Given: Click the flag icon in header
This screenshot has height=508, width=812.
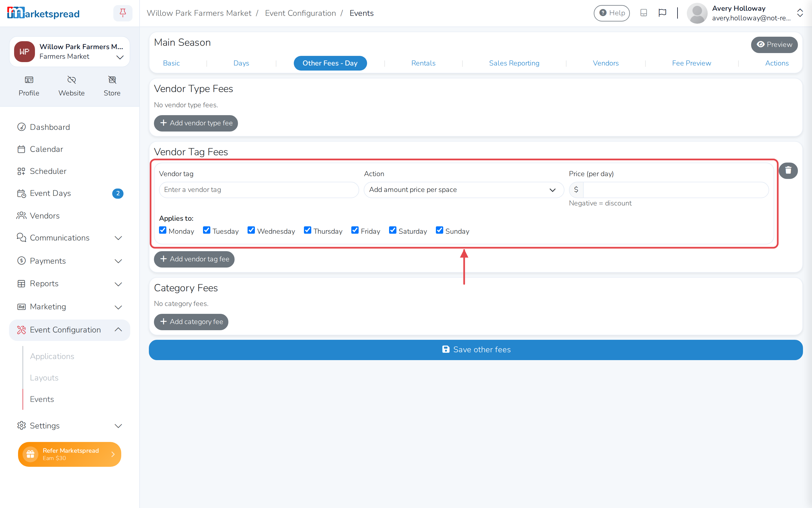Looking at the screenshot, I should tap(662, 13).
